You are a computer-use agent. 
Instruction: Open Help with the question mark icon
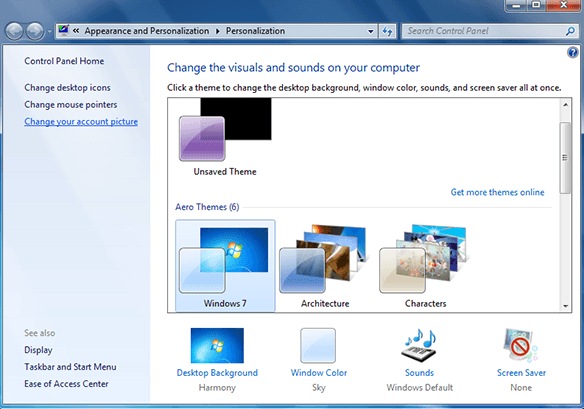[572, 53]
